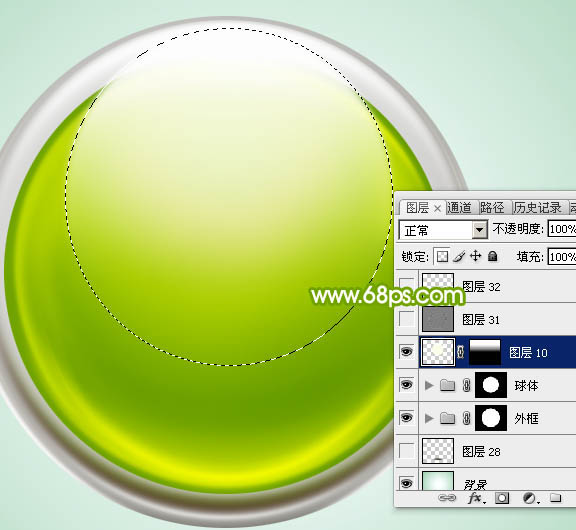Click the folder icon of 外框 group
Screen dimensions: 576x530
447,418
